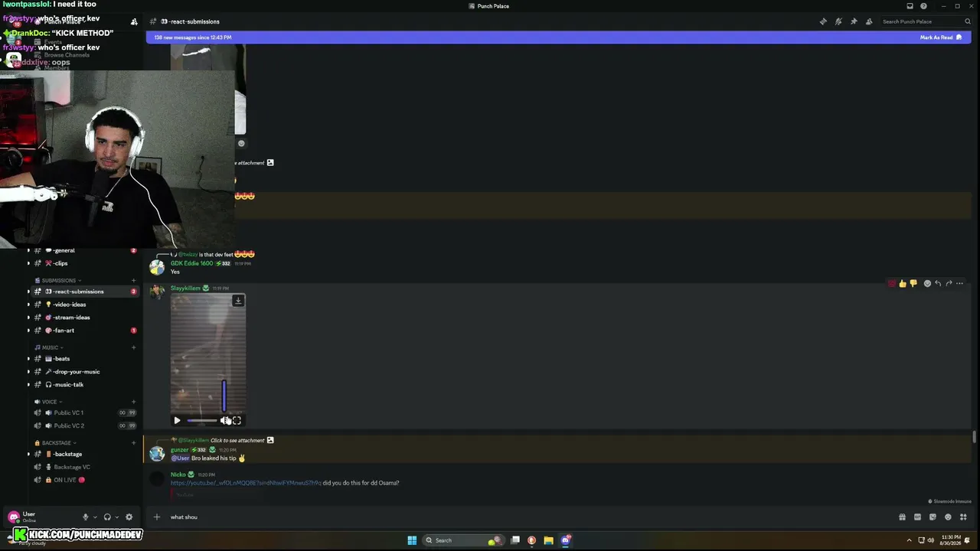
Task: Open the ON LIVE channel
Action: 84,480
